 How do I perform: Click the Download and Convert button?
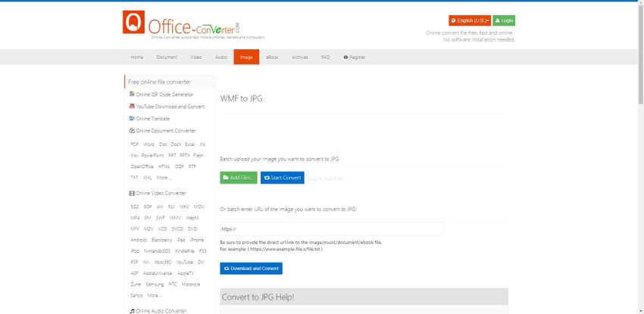point(251,269)
